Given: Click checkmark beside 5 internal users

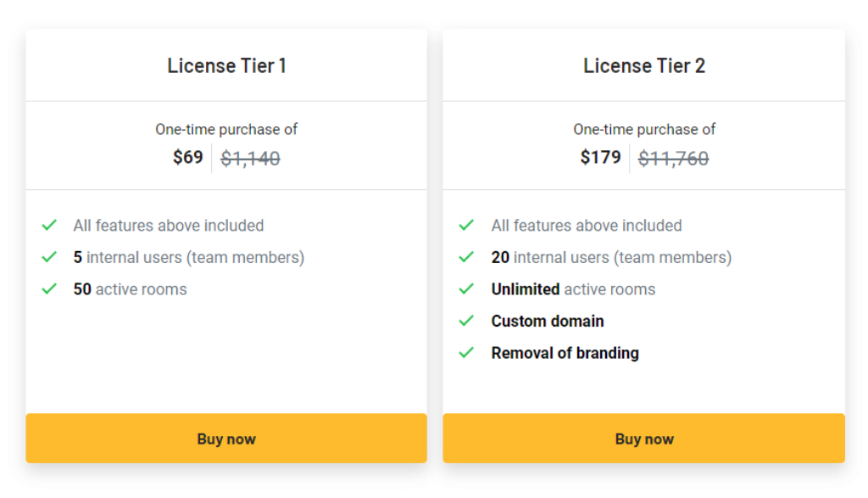Looking at the screenshot, I should coord(50,257).
